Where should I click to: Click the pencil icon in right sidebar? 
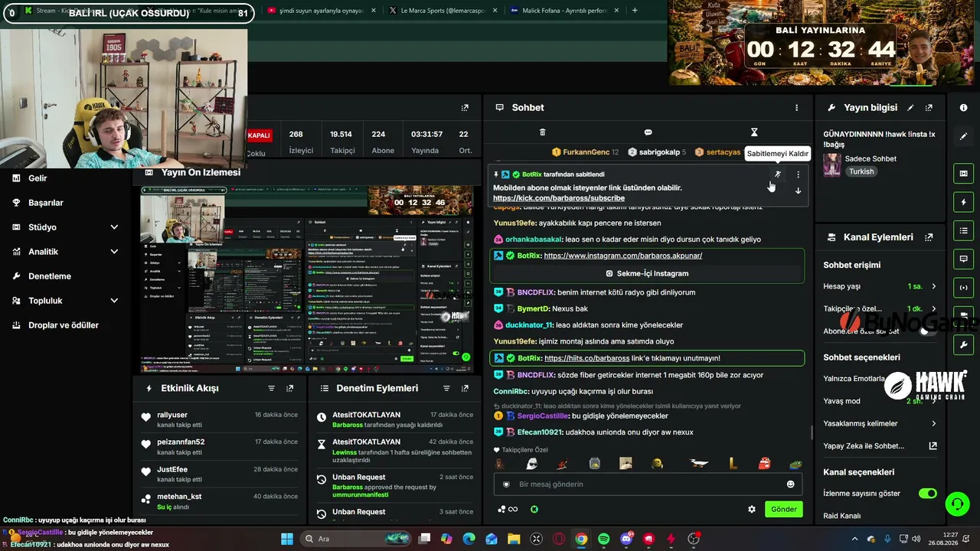point(963,136)
